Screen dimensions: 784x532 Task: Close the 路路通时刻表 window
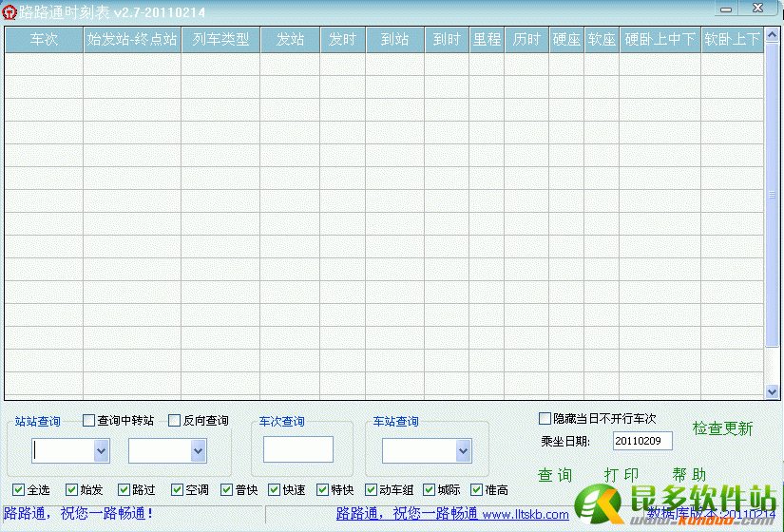[x=769, y=9]
